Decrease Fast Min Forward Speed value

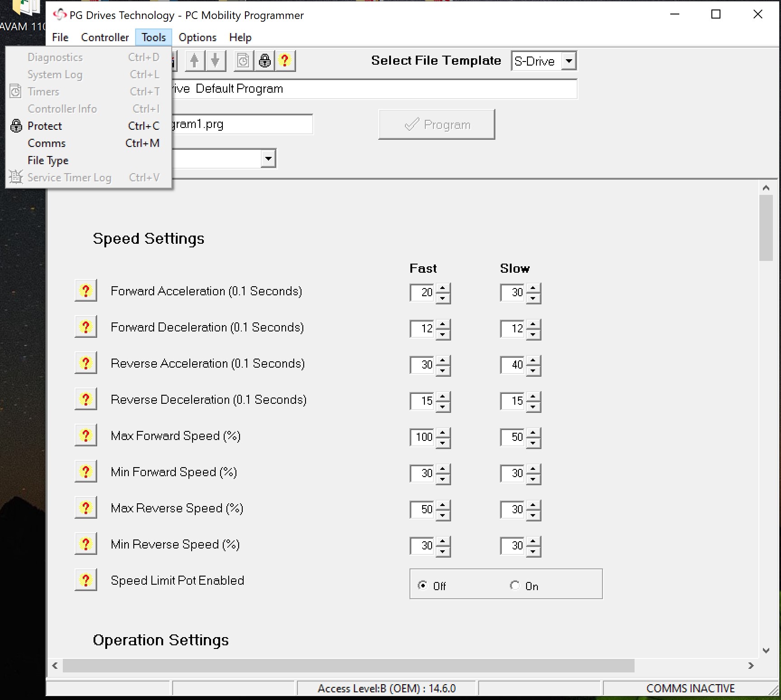443,479
